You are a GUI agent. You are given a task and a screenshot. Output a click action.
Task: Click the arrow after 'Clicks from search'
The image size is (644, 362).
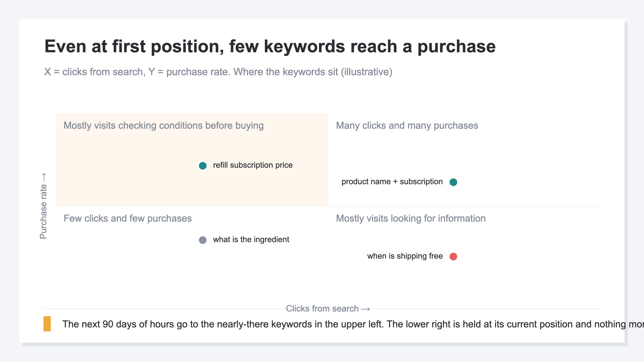pyautogui.click(x=365, y=309)
